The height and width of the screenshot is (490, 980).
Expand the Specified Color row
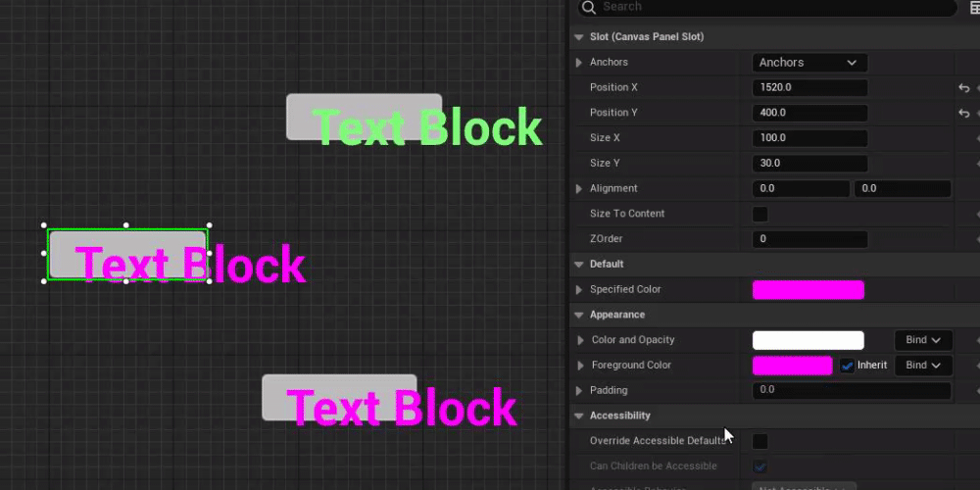[x=579, y=290]
